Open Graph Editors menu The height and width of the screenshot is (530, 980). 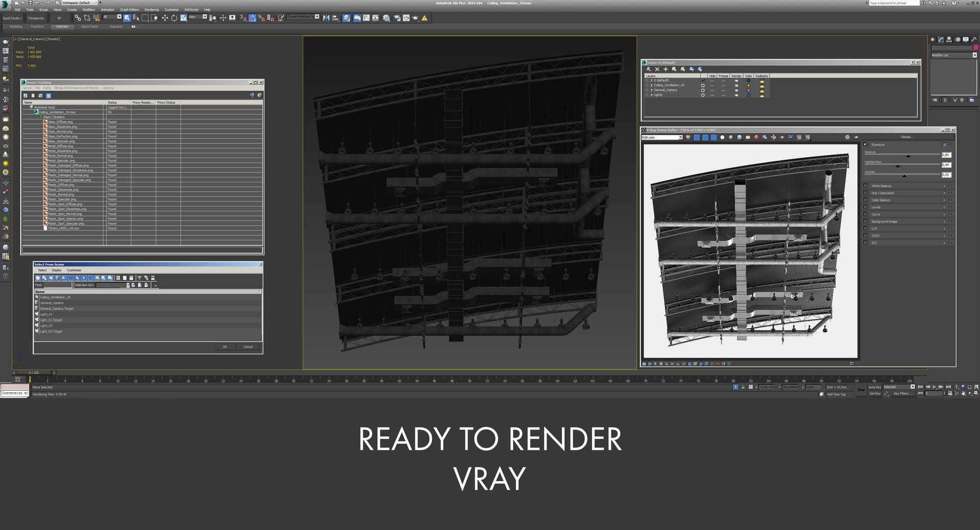tap(129, 10)
